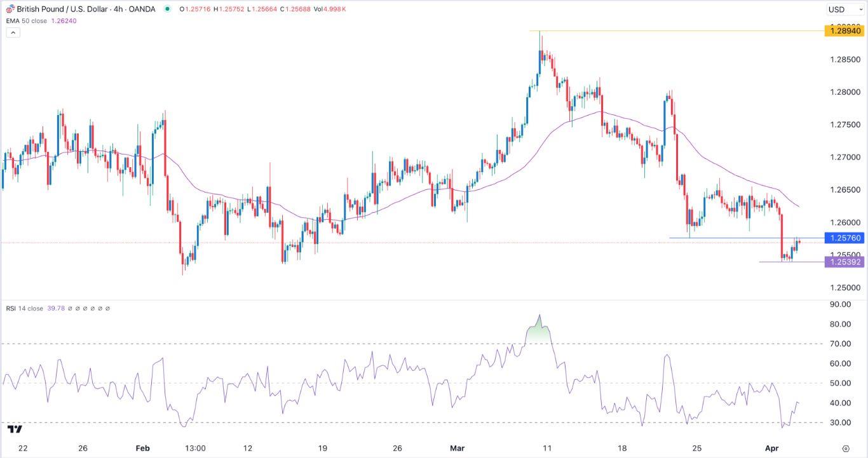Viewport: 868px width, 458px height.
Task: Click the yellow 1.28940 price level label
Action: 845,30
